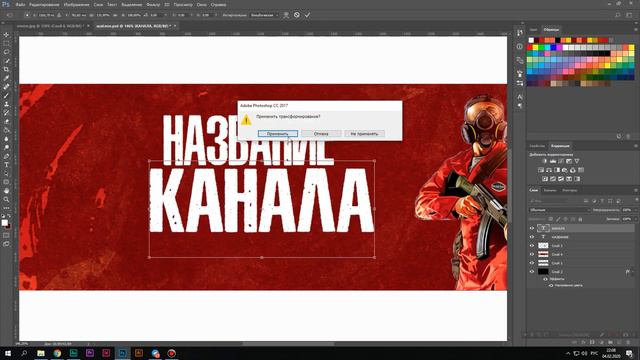Hide the selected КАНАЛА text layer
The height and width of the screenshot is (360, 640).
[x=532, y=228]
